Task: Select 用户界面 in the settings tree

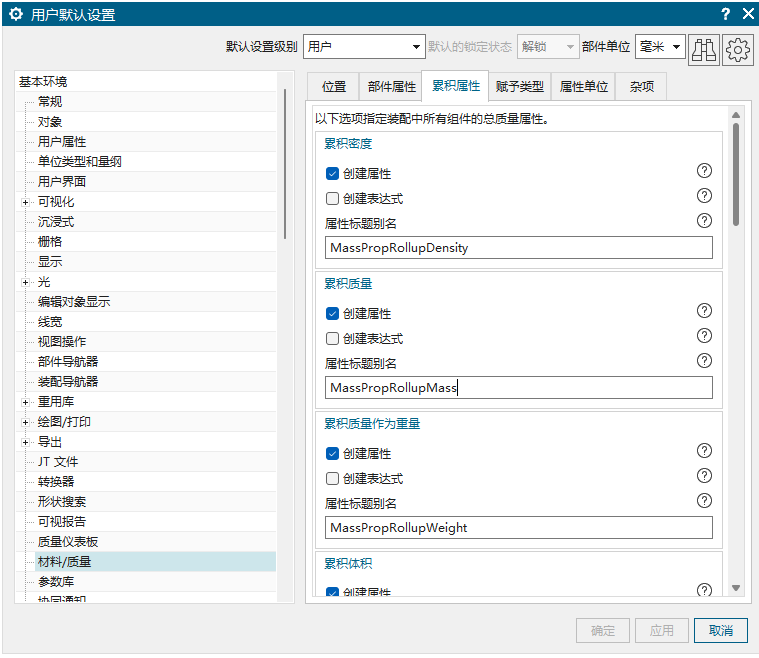Action: point(62,182)
